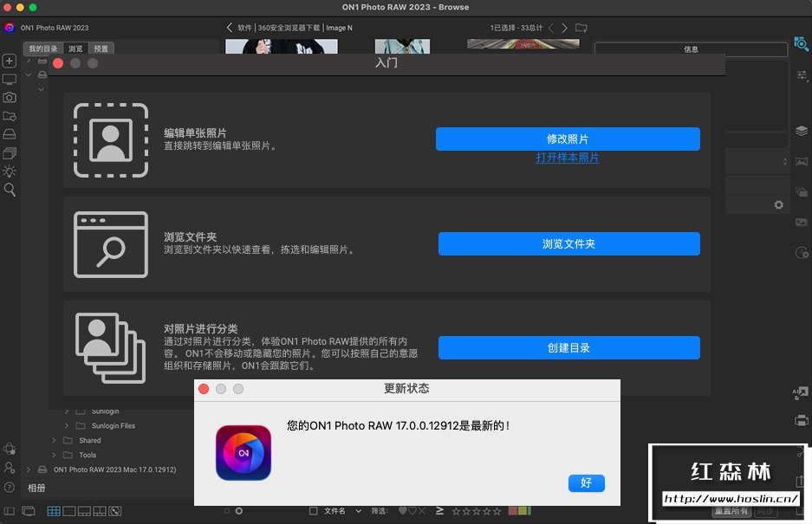Click the 创建目录 button

568,348
